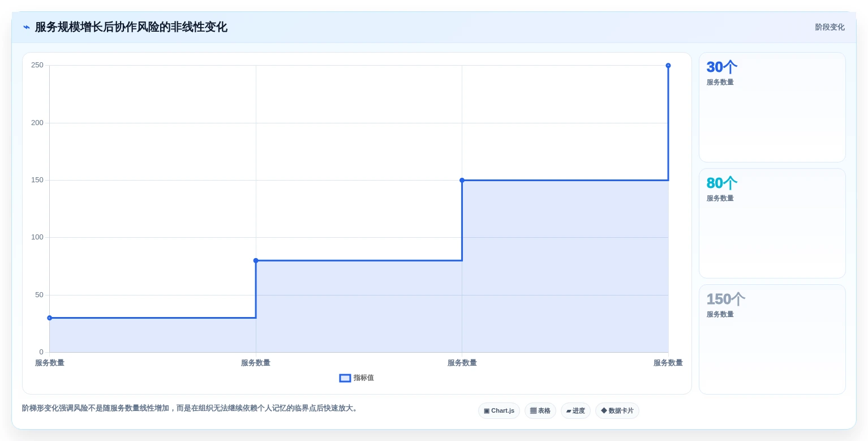Screen dimensions: 868x441
Task: Click the 阶段变化 label in the header
Action: (830, 27)
